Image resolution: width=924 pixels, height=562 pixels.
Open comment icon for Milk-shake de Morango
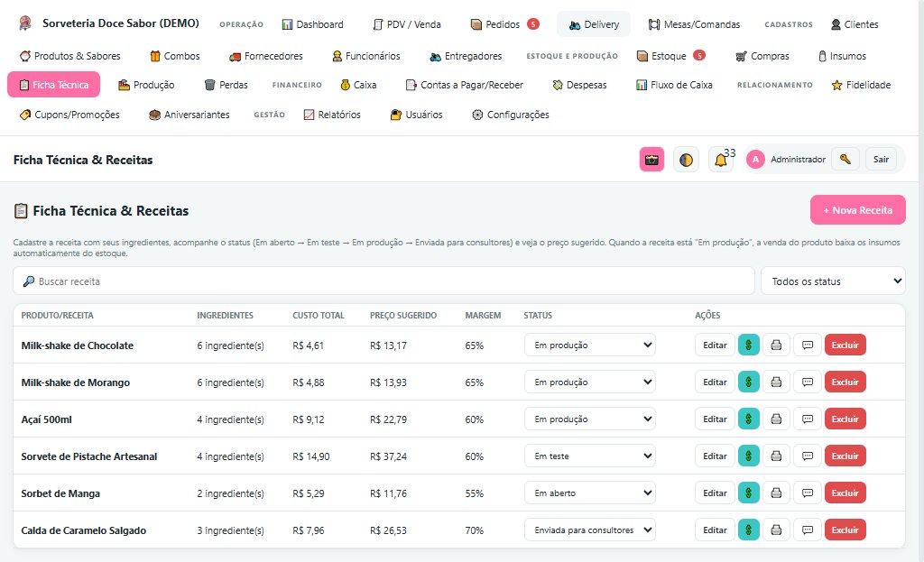point(808,382)
